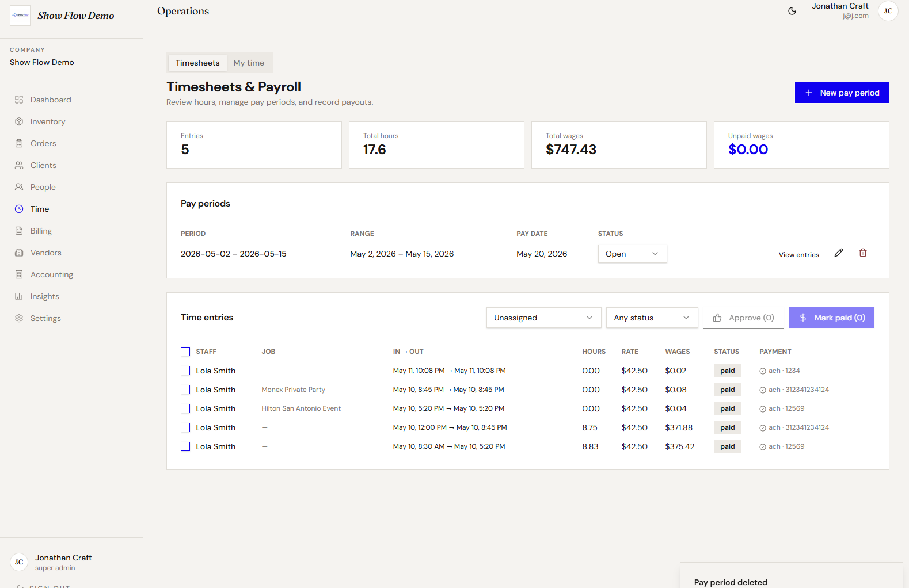Tick the checkbox for the $375.42 entry
The height and width of the screenshot is (588, 909).
coord(185,446)
